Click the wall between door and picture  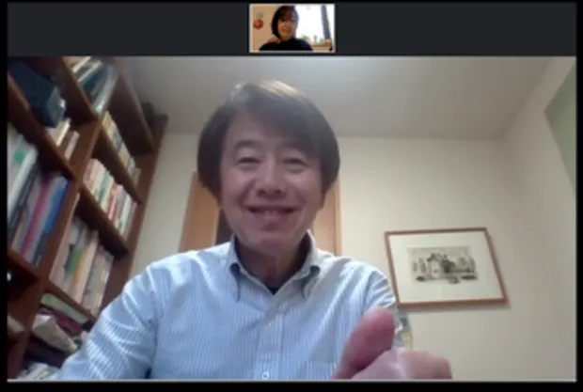362,216
